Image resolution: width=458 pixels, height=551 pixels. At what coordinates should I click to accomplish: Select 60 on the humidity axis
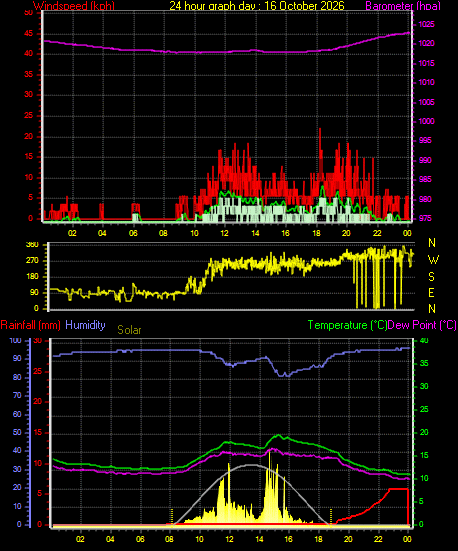(x=17, y=415)
